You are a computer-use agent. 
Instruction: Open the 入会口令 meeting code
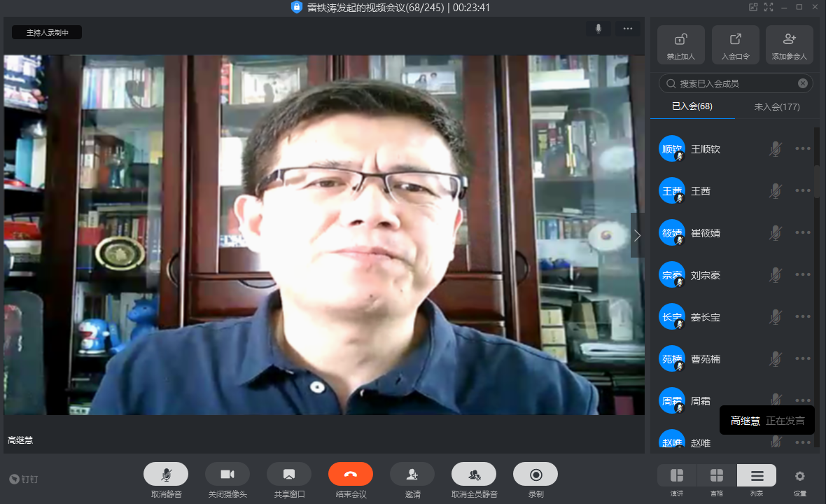[735, 40]
